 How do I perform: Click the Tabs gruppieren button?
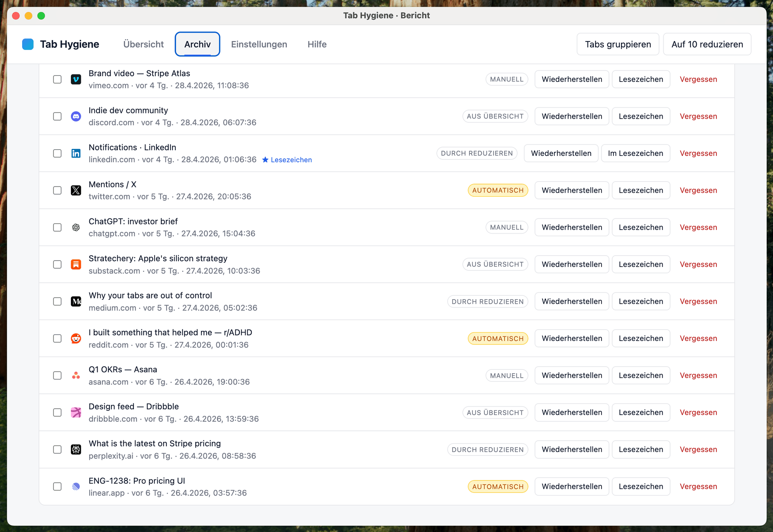click(x=618, y=44)
